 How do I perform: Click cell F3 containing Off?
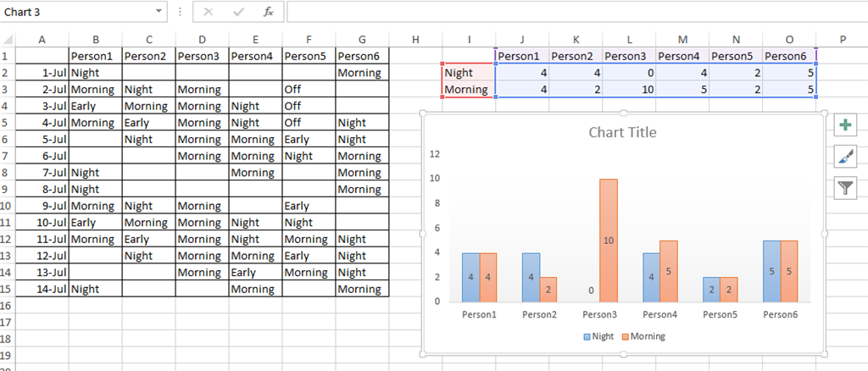[x=309, y=89]
